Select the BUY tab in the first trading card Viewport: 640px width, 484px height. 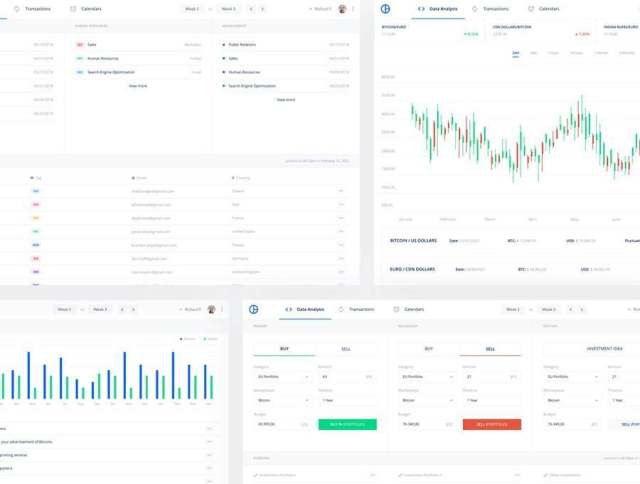coord(284,349)
